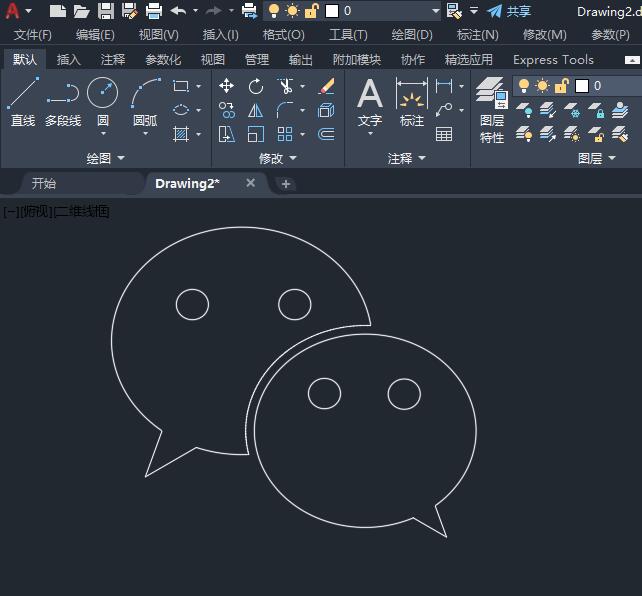Click the Explode tool icon
The height and width of the screenshot is (596, 642).
[326, 110]
